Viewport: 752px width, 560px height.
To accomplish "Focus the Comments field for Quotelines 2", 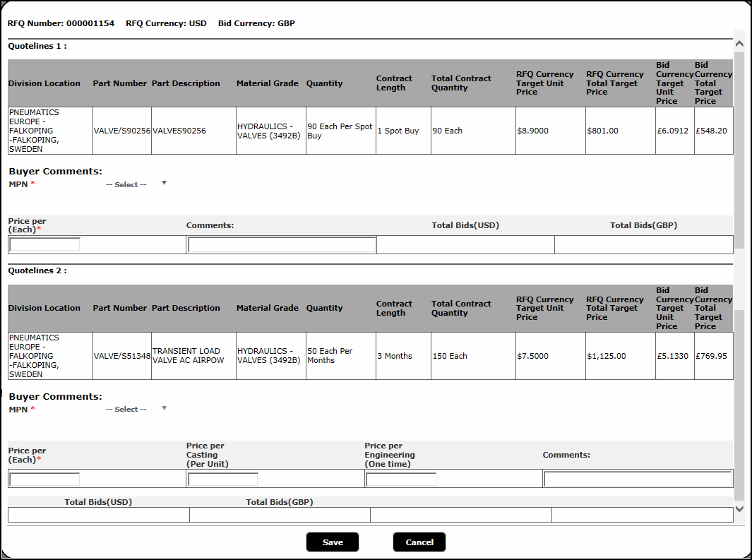I will [638, 479].
